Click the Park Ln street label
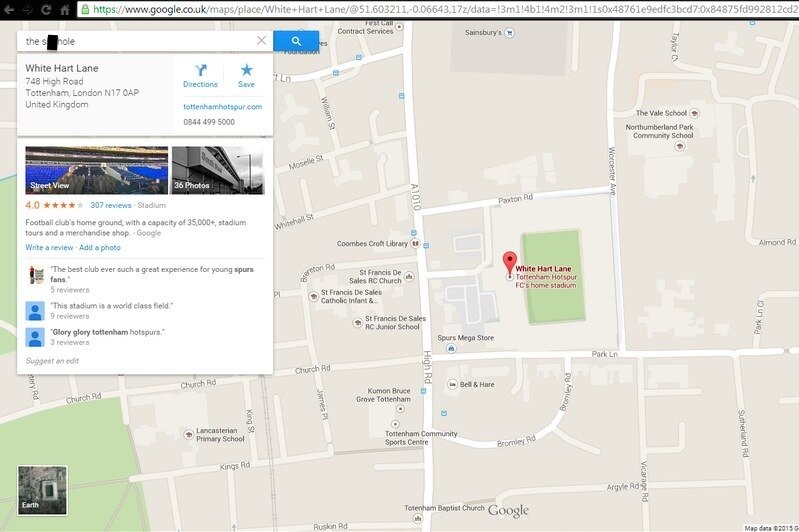799x532 pixels. pos(604,354)
